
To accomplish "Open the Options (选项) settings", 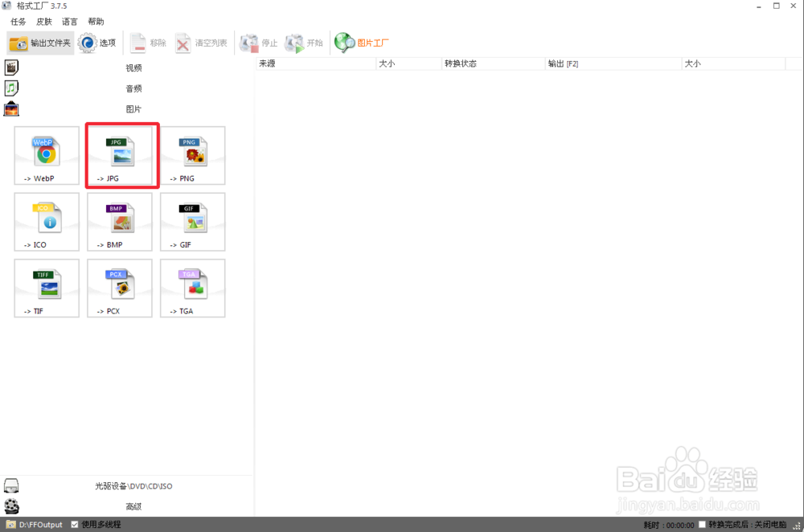I will [97, 43].
